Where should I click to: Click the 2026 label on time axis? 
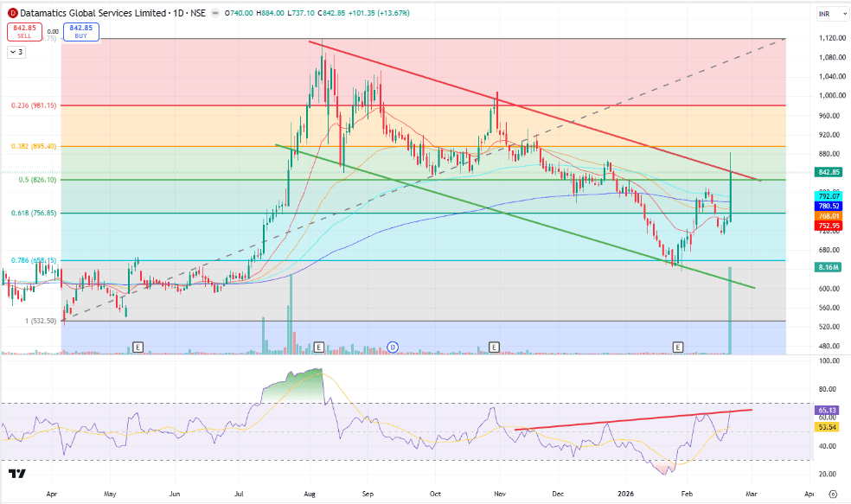[626, 494]
